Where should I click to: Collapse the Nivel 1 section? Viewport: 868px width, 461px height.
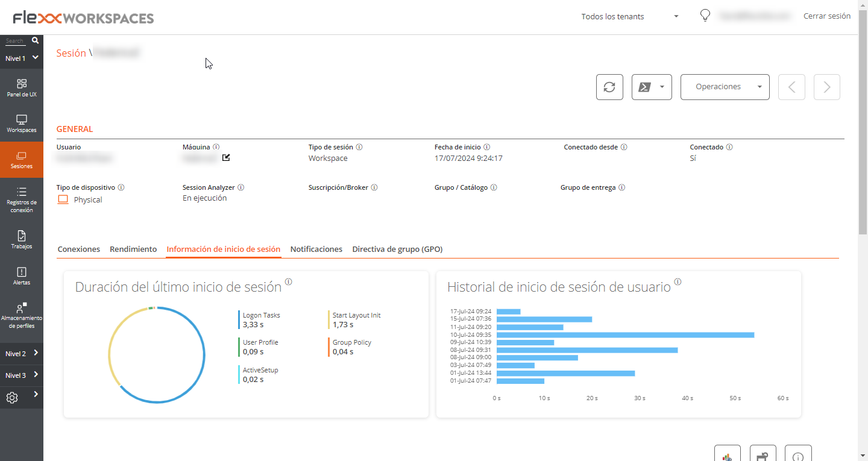point(22,58)
